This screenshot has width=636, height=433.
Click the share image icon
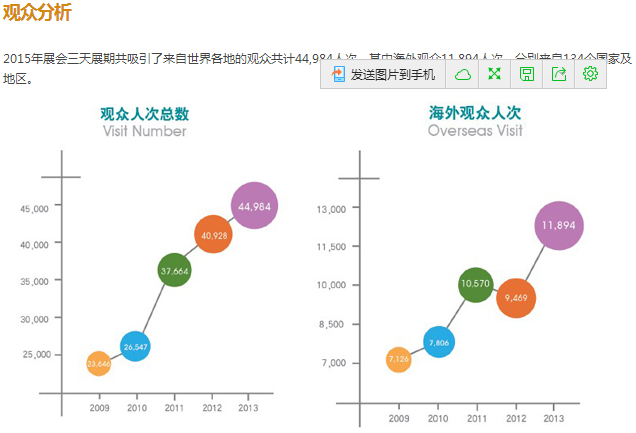[558, 75]
